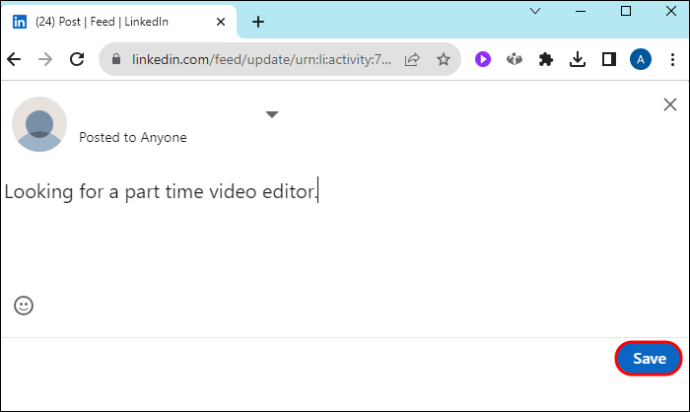
Task: Open the Chrome profile 'A' avatar
Action: 641,59
